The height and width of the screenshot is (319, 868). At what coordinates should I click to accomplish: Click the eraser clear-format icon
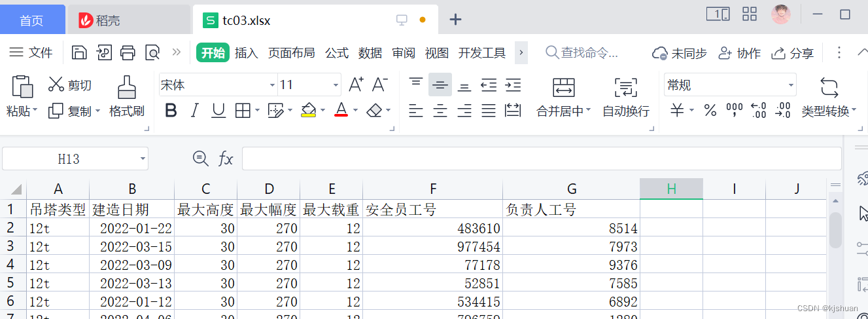(374, 110)
